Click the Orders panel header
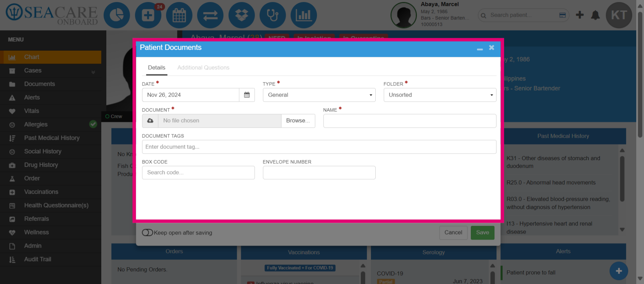This screenshot has width=644, height=284. (x=174, y=252)
